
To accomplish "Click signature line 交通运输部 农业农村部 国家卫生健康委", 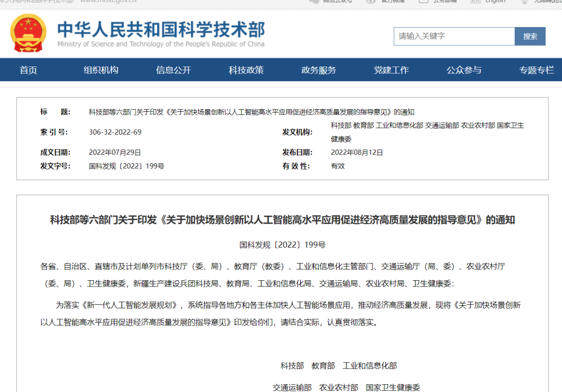I will pos(346,387).
